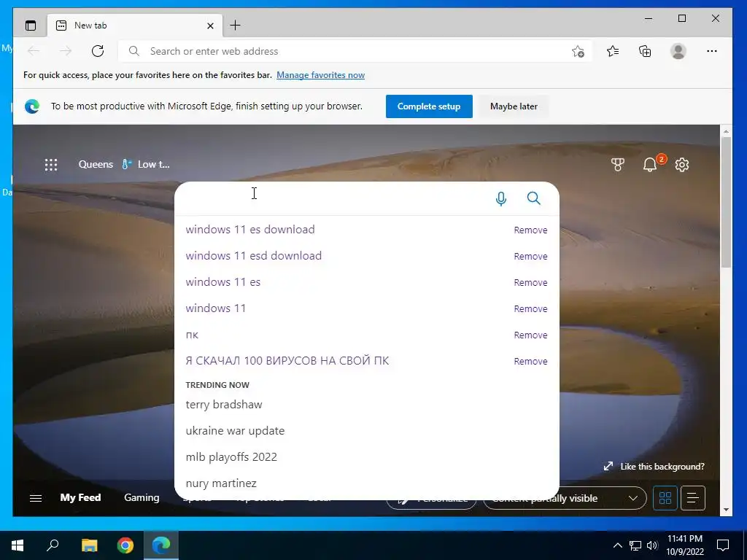The width and height of the screenshot is (747, 560).
Task: Click Like this background? link
Action: [x=654, y=466]
